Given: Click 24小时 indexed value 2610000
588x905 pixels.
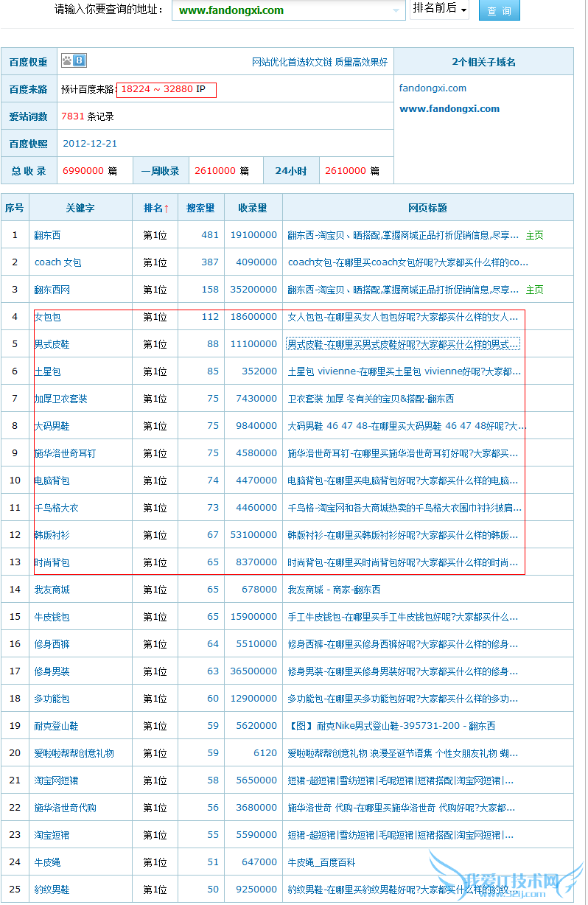Looking at the screenshot, I should pos(346,171).
